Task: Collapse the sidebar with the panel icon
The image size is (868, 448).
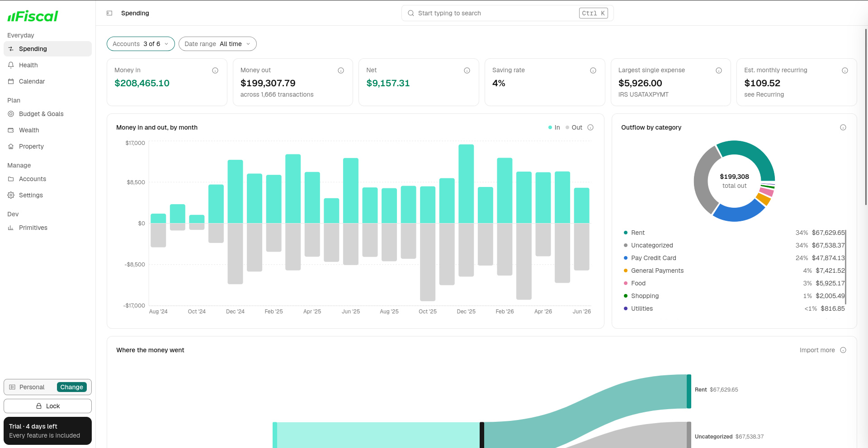Action: (109, 13)
